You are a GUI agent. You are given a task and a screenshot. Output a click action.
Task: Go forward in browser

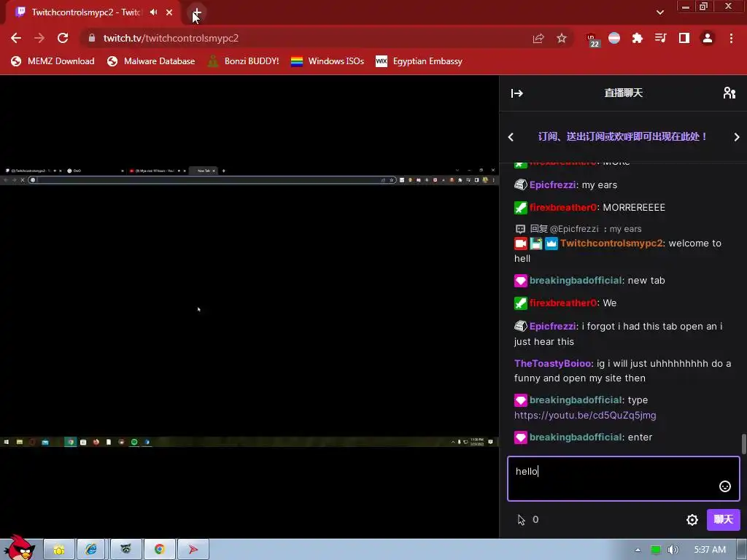coord(39,38)
